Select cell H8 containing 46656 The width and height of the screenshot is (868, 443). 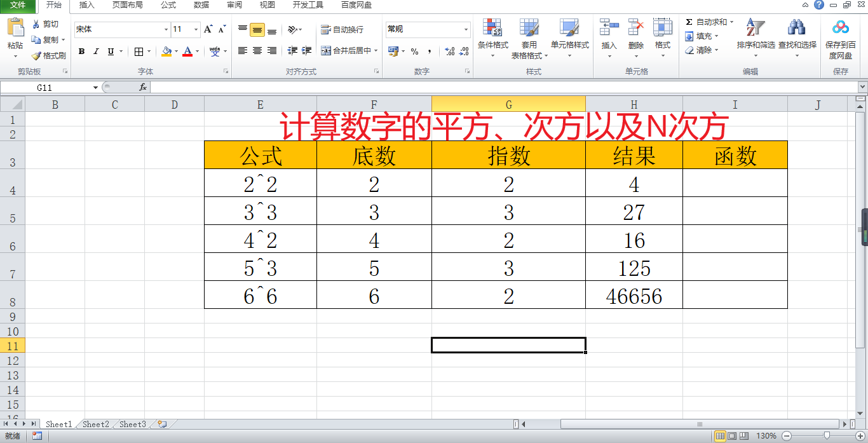click(x=634, y=295)
